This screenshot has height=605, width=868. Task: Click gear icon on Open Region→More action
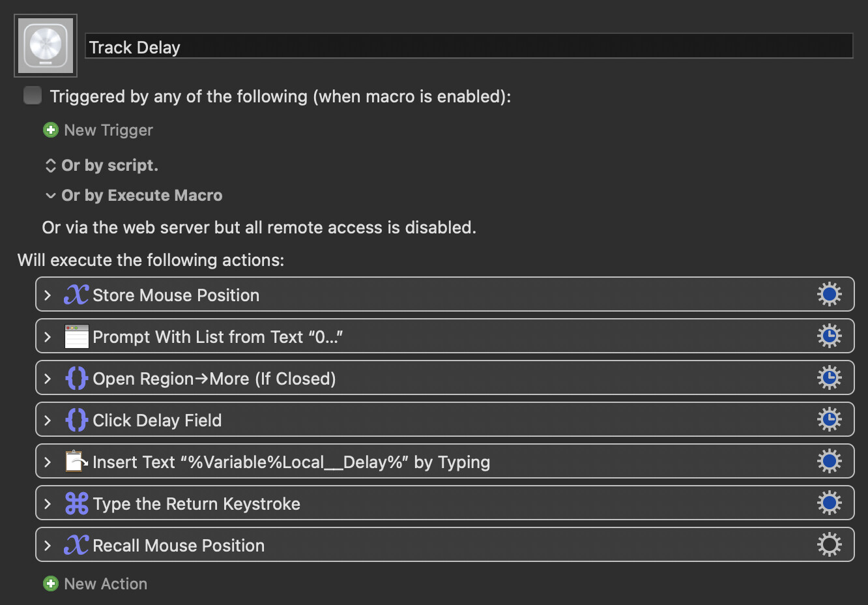pos(829,378)
